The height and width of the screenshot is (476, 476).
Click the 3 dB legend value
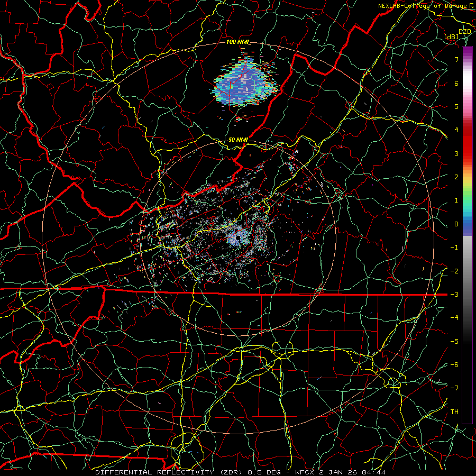(x=456, y=153)
